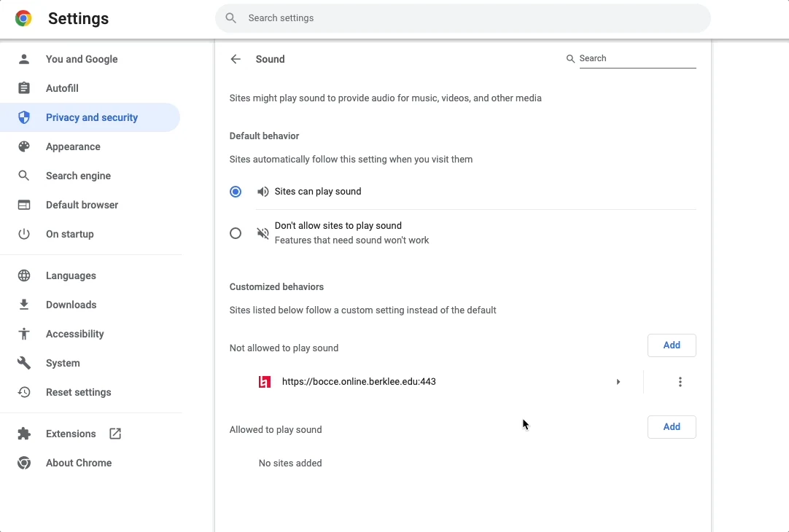Image resolution: width=789 pixels, height=532 pixels.
Task: Click the magnifier icon in Search settings bar
Action: coord(230,18)
